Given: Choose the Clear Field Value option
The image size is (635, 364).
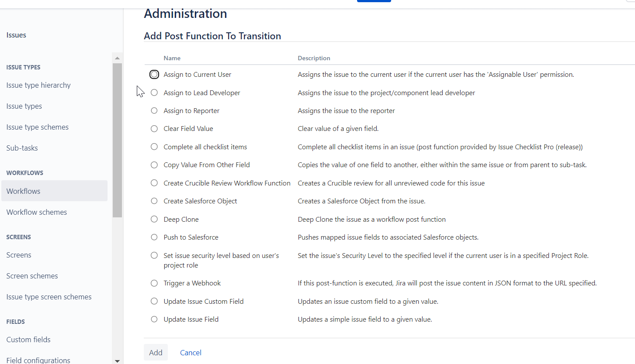Looking at the screenshot, I should [154, 128].
